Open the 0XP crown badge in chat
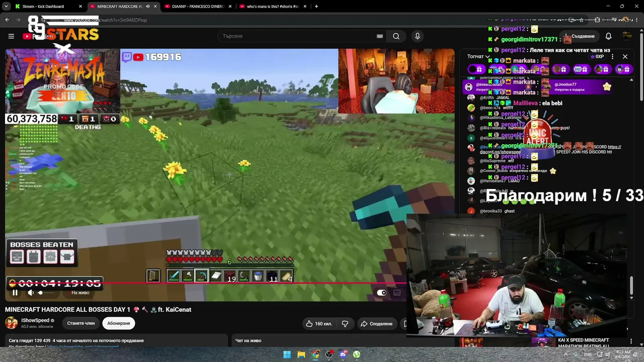This screenshot has width=644, height=362. coord(596,56)
